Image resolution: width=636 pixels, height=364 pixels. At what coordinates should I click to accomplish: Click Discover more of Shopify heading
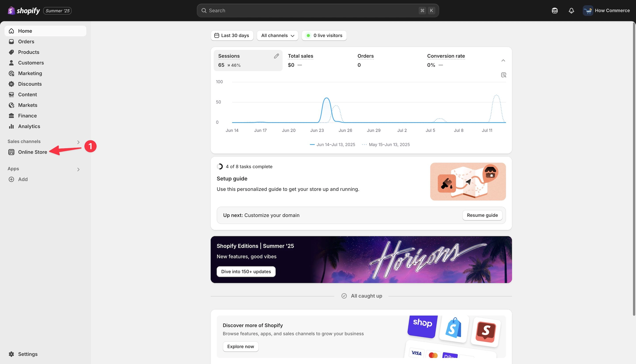point(253,325)
